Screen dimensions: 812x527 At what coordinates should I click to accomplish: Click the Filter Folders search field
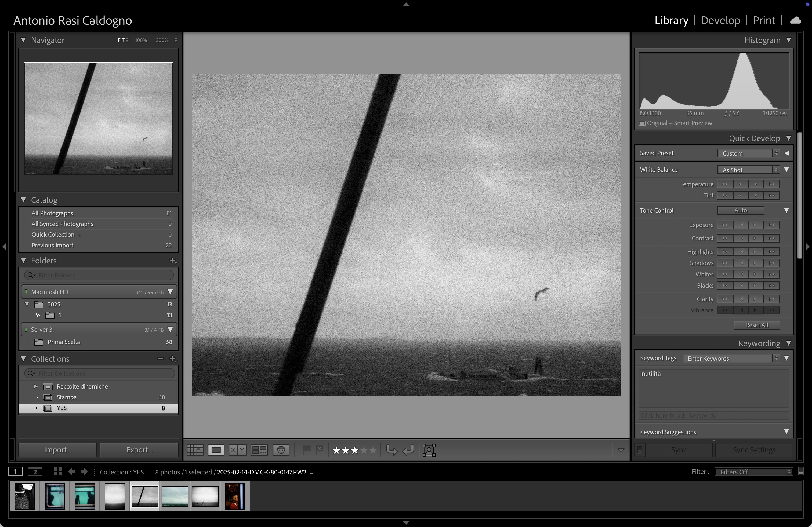(x=99, y=275)
